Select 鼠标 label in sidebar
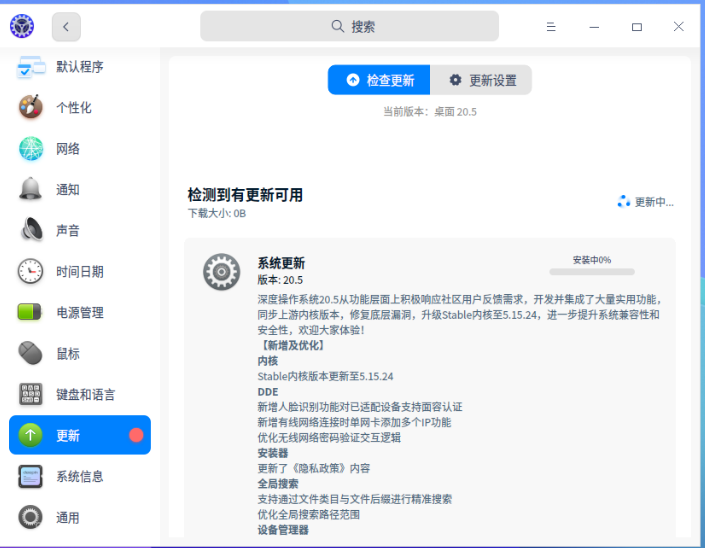Viewport: 705px width, 548px height. 68,354
